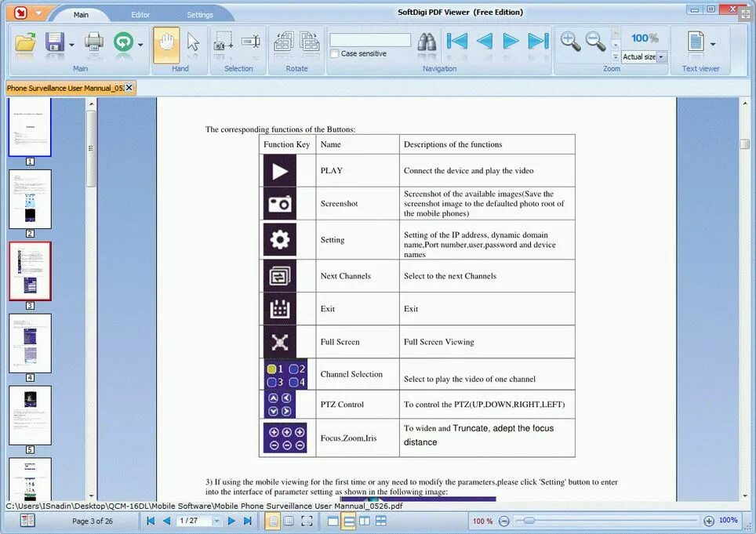Activate the Hand tool
756x534 pixels.
click(x=166, y=45)
